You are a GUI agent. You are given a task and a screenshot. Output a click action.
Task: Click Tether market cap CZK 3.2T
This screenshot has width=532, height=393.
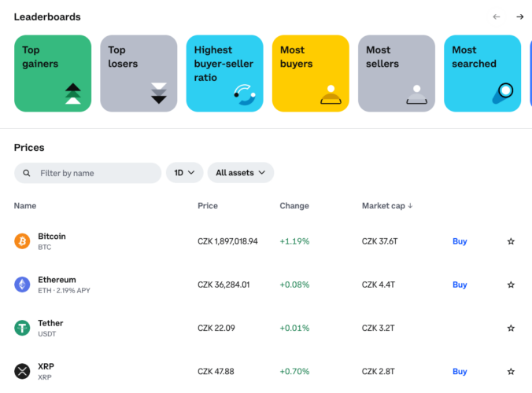pyautogui.click(x=379, y=328)
